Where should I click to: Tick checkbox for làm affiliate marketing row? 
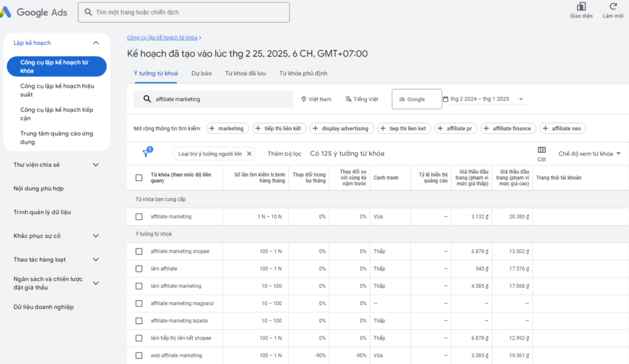pyautogui.click(x=139, y=286)
